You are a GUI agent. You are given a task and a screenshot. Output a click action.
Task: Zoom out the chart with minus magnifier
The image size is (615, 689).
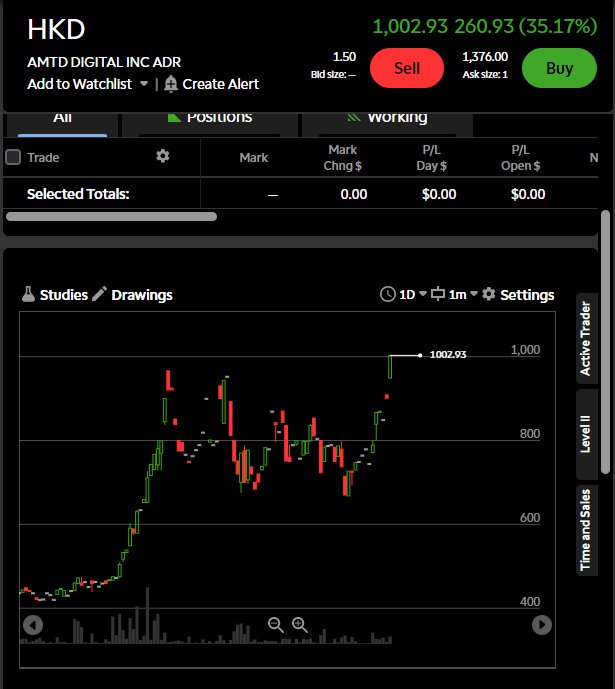[x=276, y=624]
